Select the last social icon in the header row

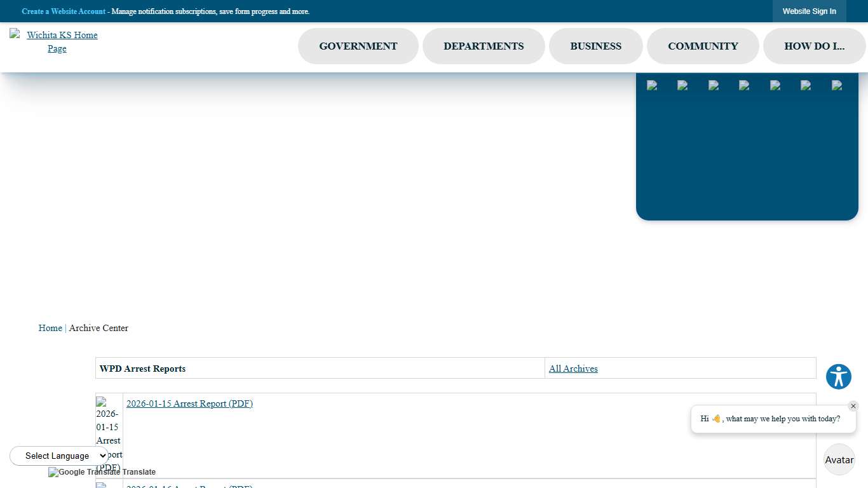pyautogui.click(x=837, y=86)
